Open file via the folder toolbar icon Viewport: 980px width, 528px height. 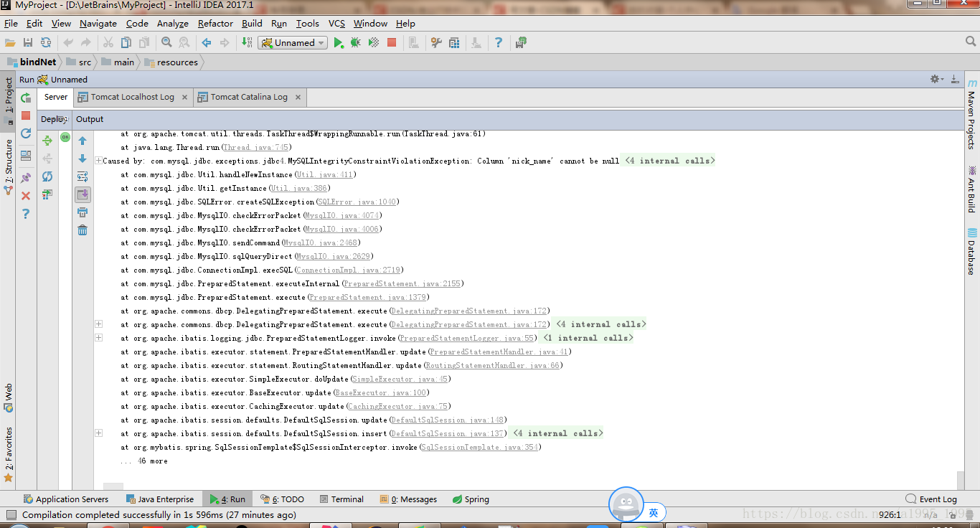coord(10,43)
